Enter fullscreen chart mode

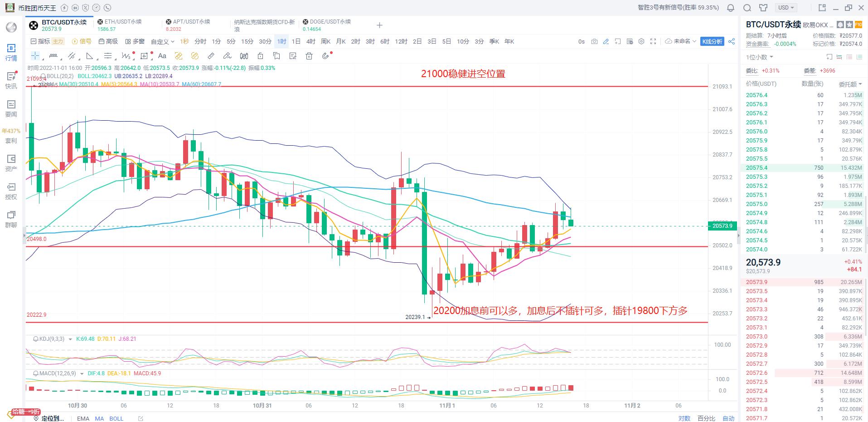(x=653, y=41)
